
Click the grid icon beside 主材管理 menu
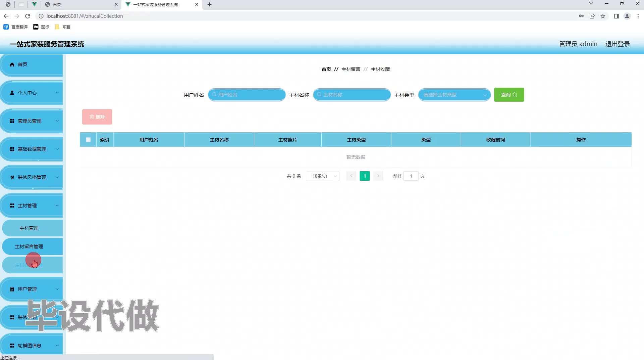tap(12, 206)
